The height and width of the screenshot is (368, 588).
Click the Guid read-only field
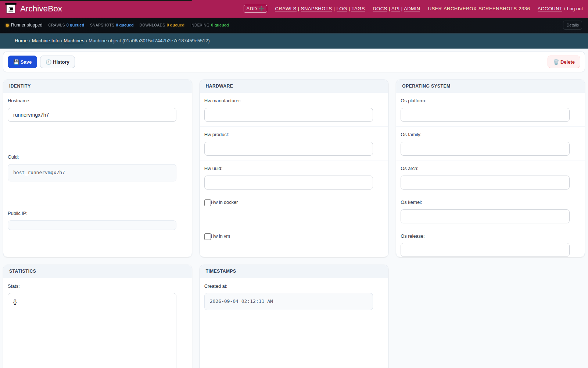click(92, 173)
